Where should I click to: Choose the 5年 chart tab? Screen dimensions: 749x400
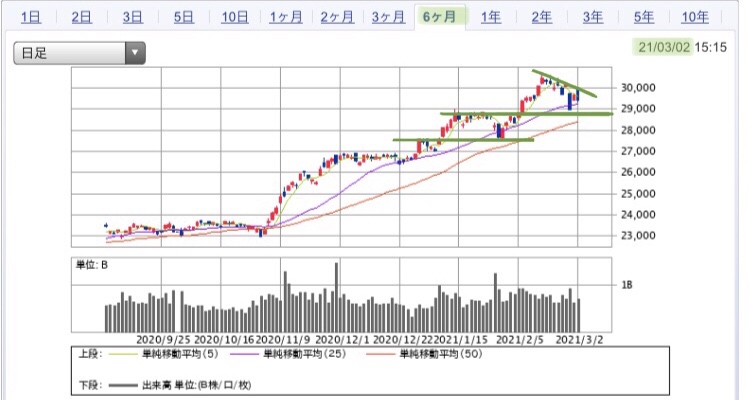644,18
